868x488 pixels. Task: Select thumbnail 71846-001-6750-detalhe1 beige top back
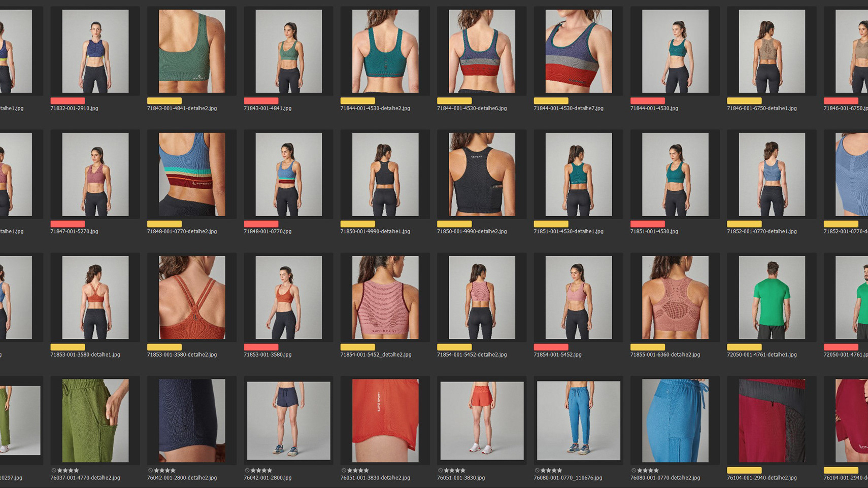point(772,51)
